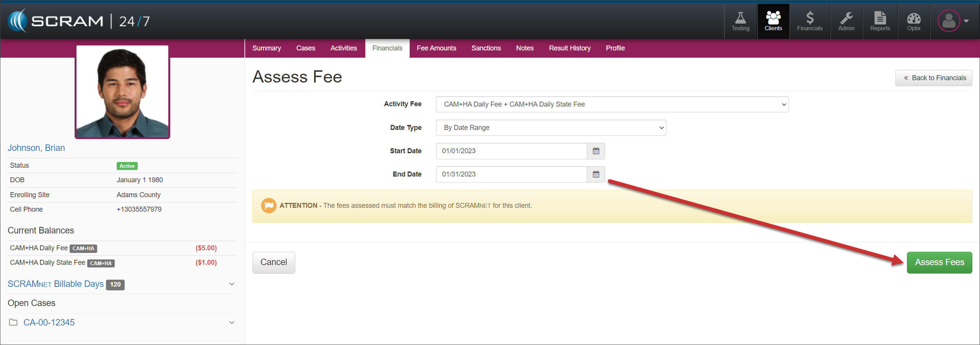This screenshot has height=345, width=980.
Task: Open the Activity Fee dropdown
Action: click(x=612, y=104)
